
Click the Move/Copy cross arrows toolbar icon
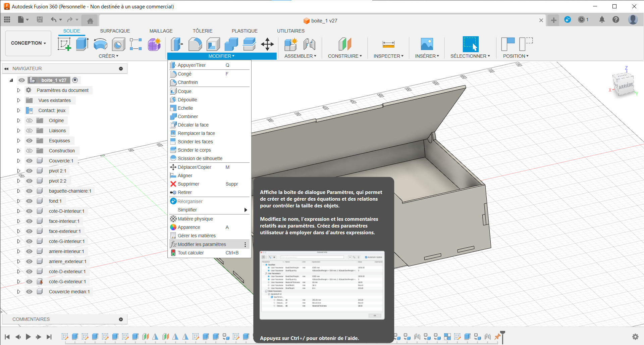[267, 44]
